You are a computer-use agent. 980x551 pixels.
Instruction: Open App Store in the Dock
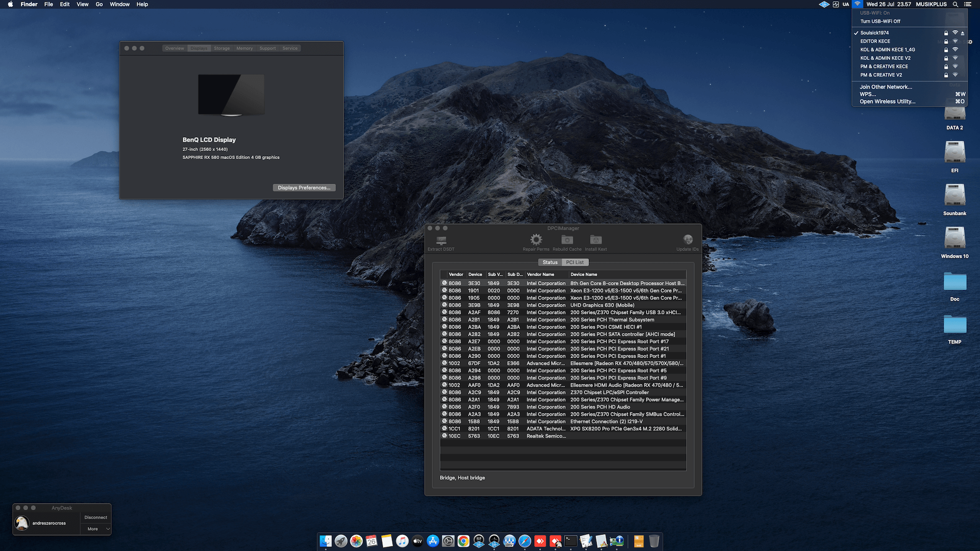tap(433, 541)
